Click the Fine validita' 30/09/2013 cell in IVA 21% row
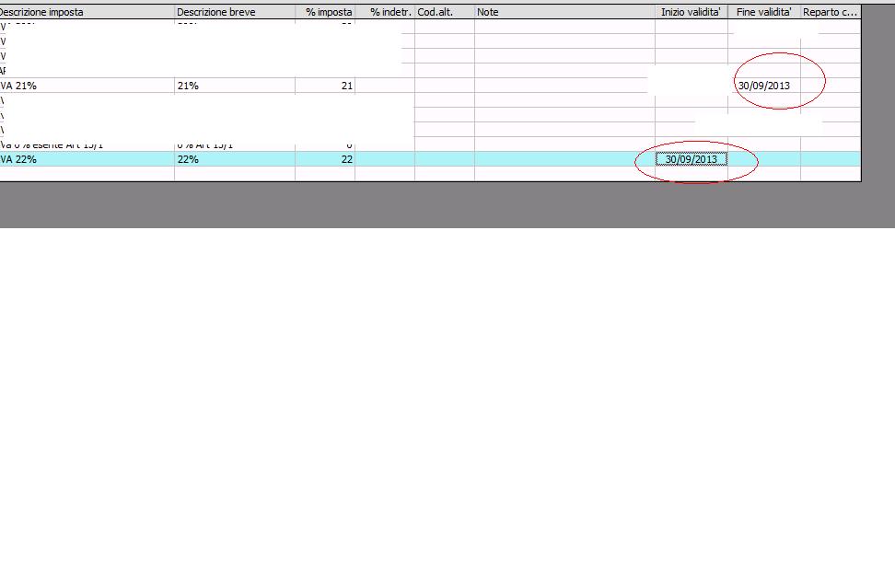895x588 pixels. pos(764,86)
